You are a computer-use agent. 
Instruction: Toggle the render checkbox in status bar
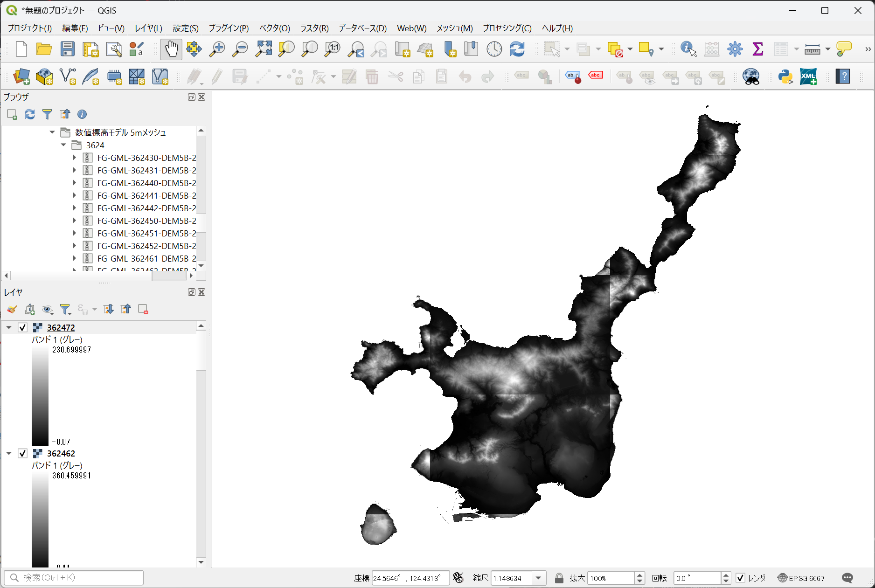coord(740,578)
